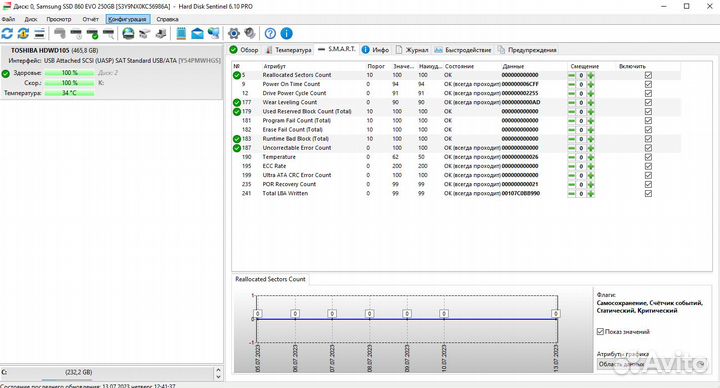Click the blue info 'i' toolbar icon
This screenshot has width=720, height=388.
point(287,33)
